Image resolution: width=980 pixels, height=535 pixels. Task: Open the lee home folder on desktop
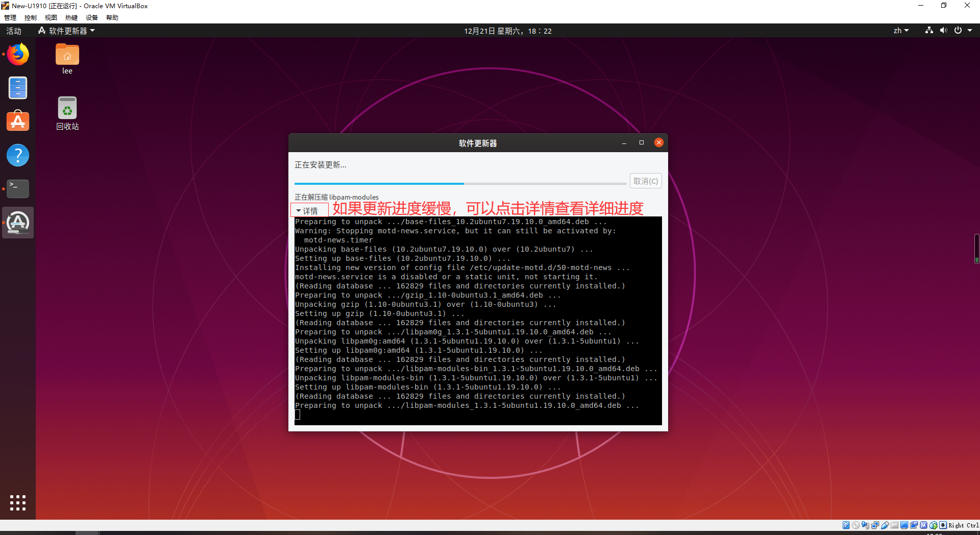[67, 59]
